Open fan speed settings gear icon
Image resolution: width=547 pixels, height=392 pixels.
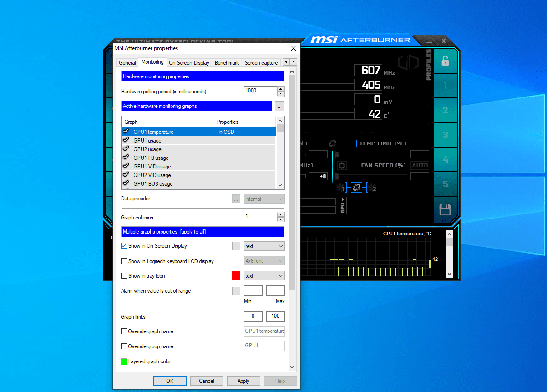pyautogui.click(x=342, y=166)
